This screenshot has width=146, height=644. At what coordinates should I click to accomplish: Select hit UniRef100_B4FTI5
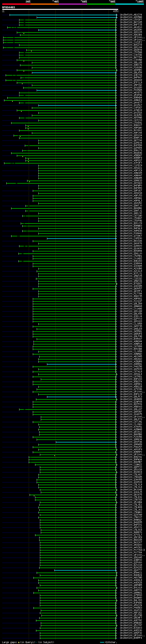tap(131, 25)
